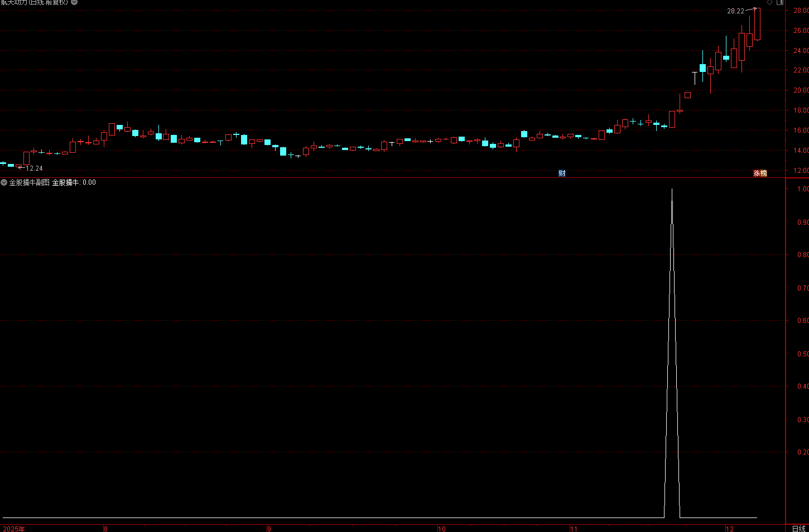Select month 12 marker on time axis

729,529
